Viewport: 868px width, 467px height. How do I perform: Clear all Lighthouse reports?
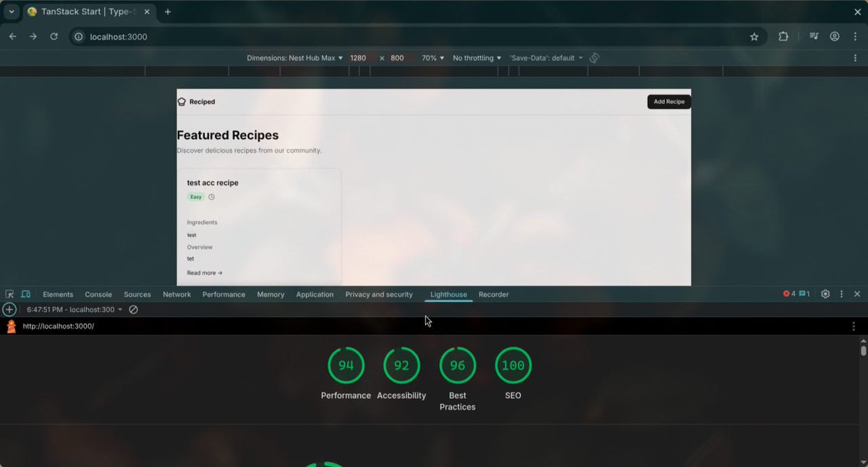point(134,310)
